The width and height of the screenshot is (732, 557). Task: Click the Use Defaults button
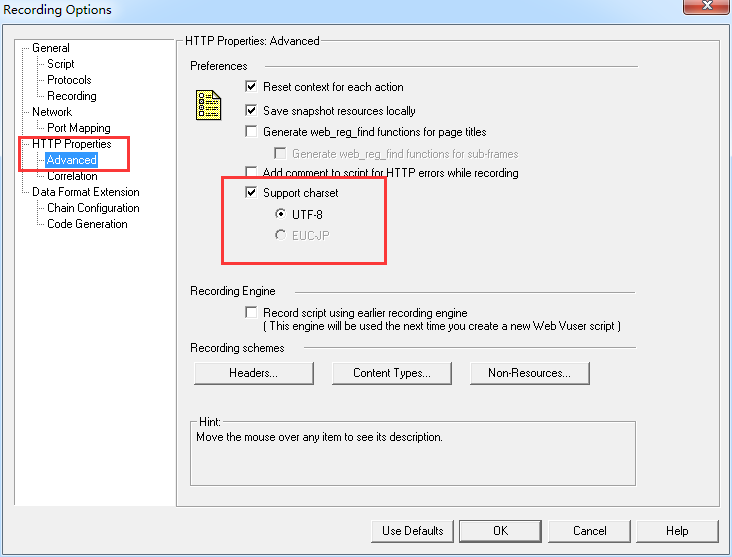[x=412, y=531]
